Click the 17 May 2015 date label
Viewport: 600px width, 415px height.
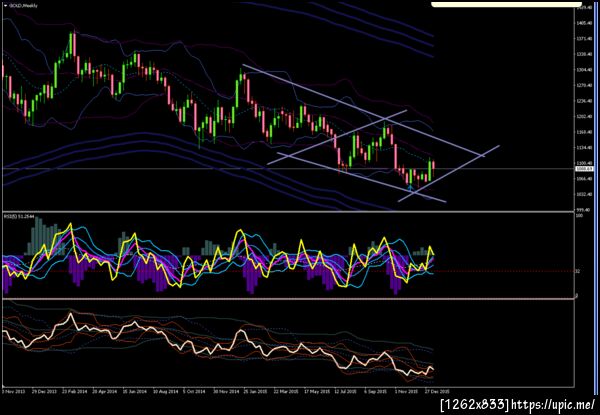click(x=317, y=392)
